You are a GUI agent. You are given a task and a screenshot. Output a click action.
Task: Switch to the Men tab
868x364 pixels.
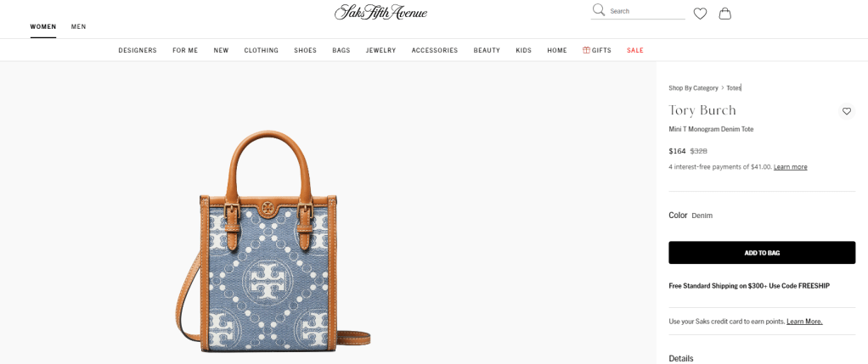[x=79, y=26]
